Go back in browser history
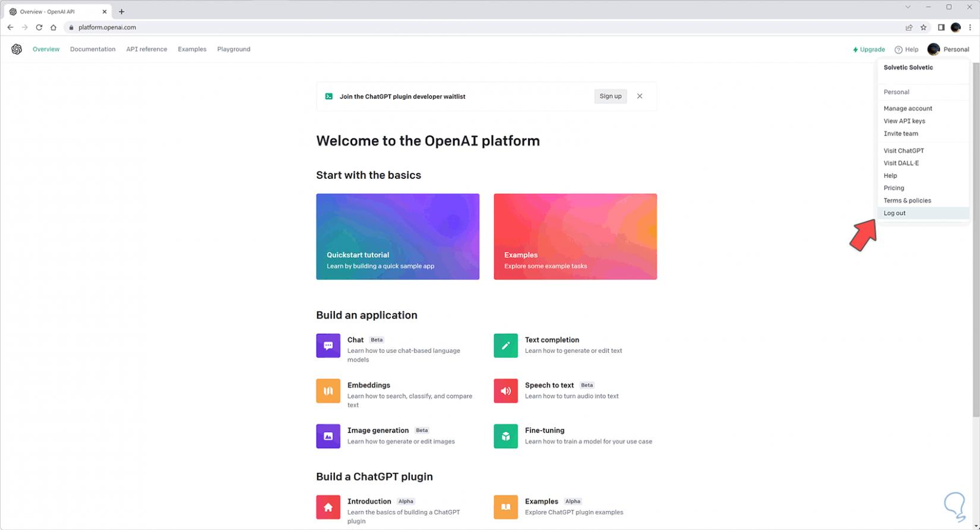The image size is (980, 530). click(10, 27)
